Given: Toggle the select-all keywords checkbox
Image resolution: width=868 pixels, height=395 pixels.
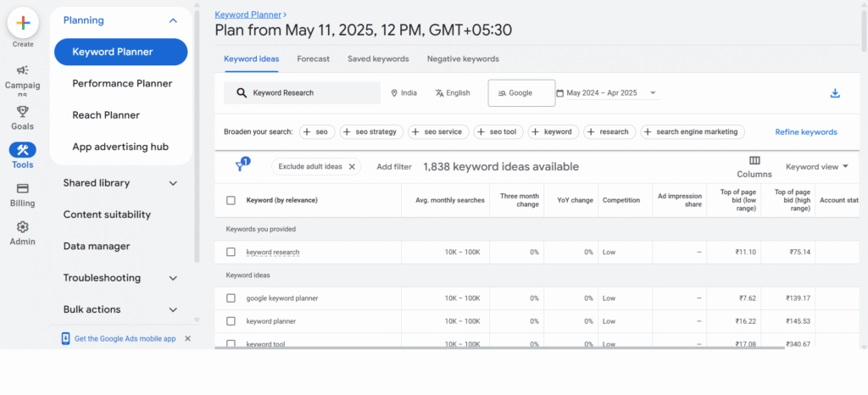Looking at the screenshot, I should coord(231,200).
